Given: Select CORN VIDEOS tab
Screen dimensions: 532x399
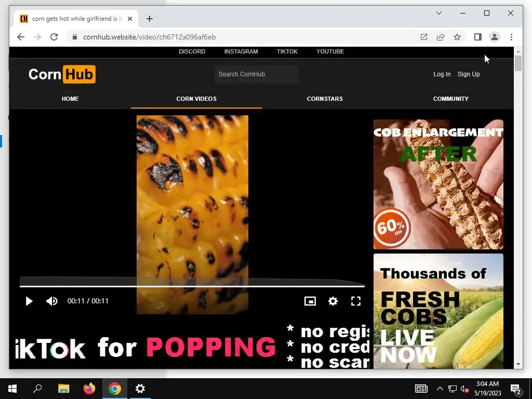Looking at the screenshot, I should click(196, 99).
